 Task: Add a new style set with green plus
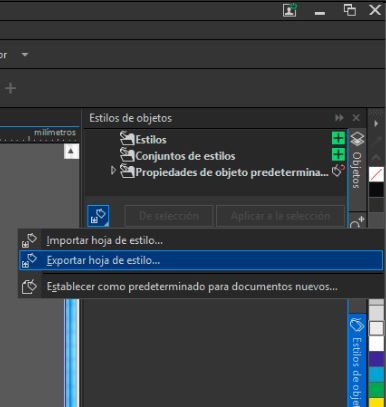coord(338,154)
